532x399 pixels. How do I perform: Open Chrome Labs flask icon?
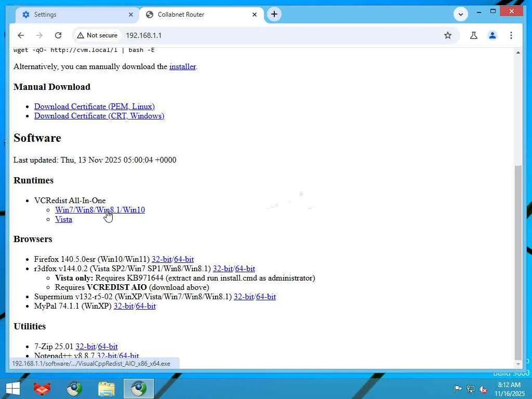(474, 35)
